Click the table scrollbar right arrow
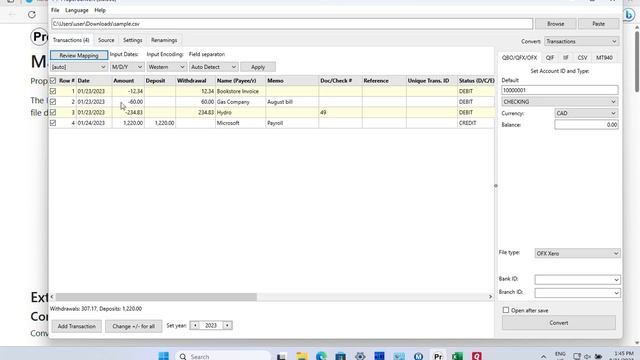The image size is (640, 360). (490, 297)
